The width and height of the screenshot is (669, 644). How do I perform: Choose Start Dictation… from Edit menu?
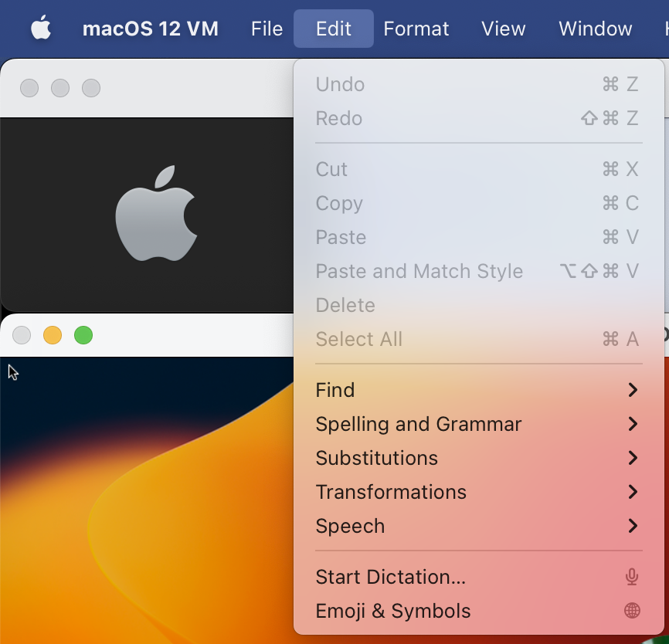(479, 577)
